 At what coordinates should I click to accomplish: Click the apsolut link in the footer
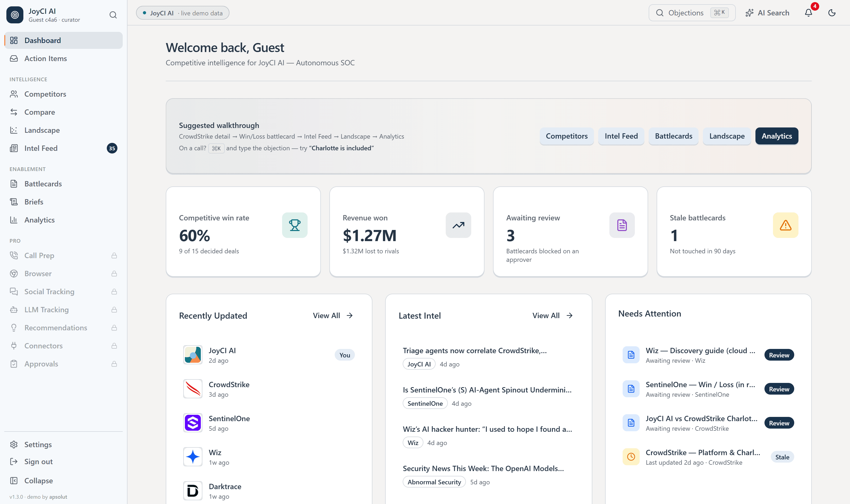58,497
